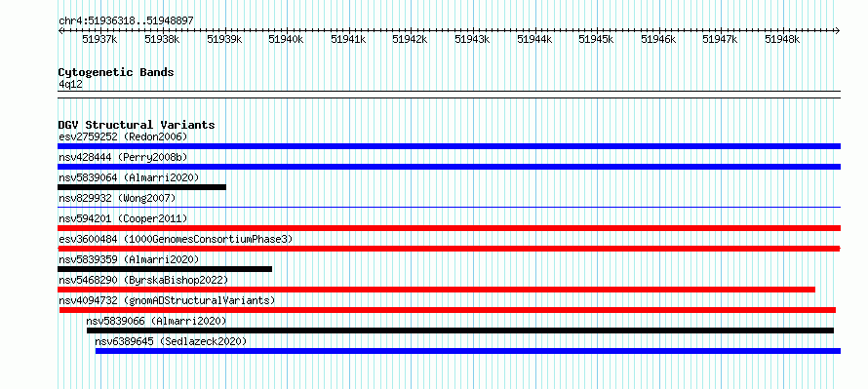Select the red bar for nsv5468290
The image size is (868, 389).
pyautogui.click(x=436, y=290)
